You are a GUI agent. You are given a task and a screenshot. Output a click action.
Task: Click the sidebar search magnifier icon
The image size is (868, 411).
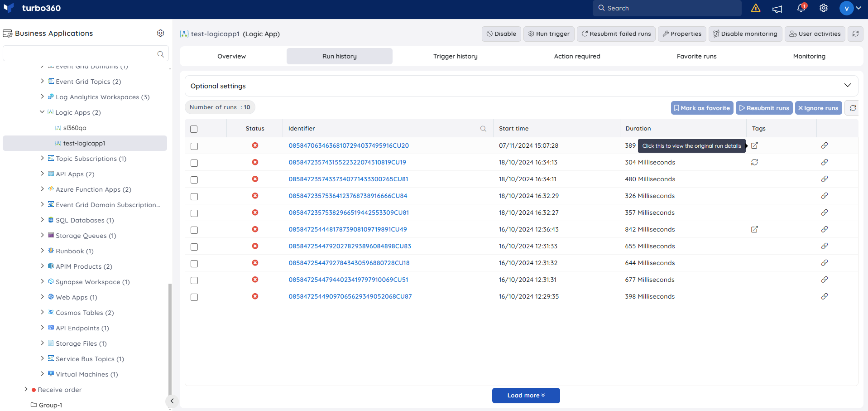pos(160,54)
